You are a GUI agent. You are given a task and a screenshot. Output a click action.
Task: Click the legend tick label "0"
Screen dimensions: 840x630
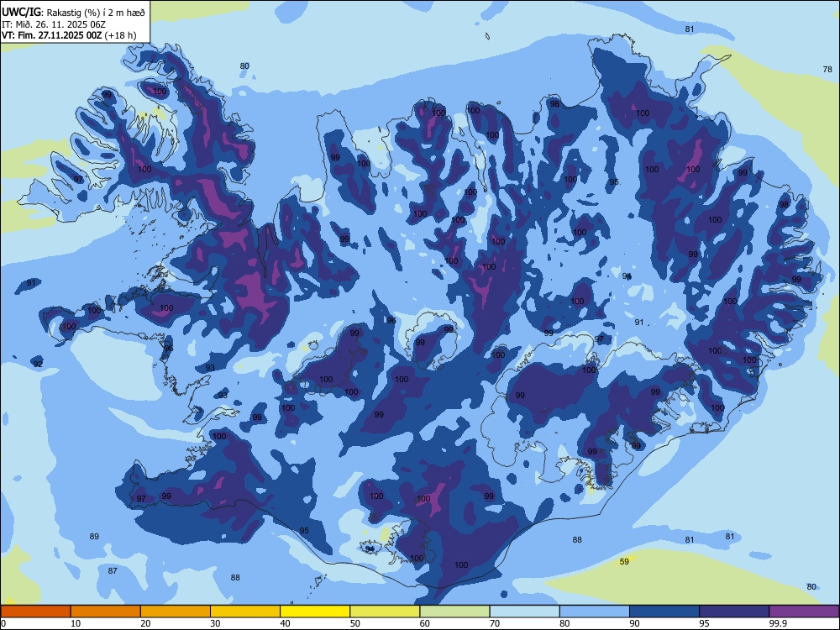point(3,623)
